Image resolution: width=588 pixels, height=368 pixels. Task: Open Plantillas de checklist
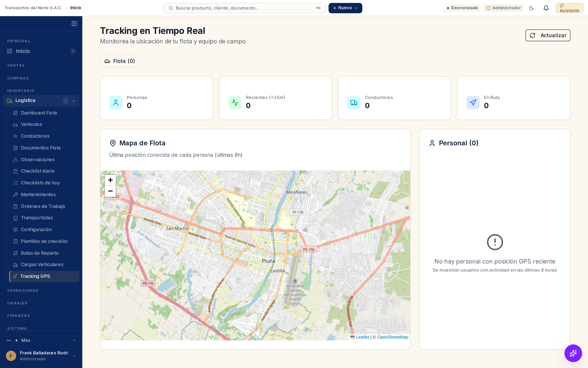[44, 241]
